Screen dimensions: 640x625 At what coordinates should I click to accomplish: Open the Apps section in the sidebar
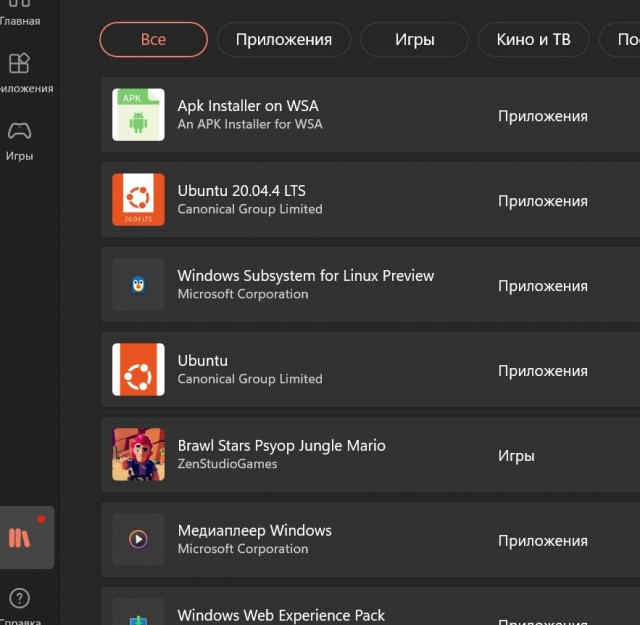(20, 73)
